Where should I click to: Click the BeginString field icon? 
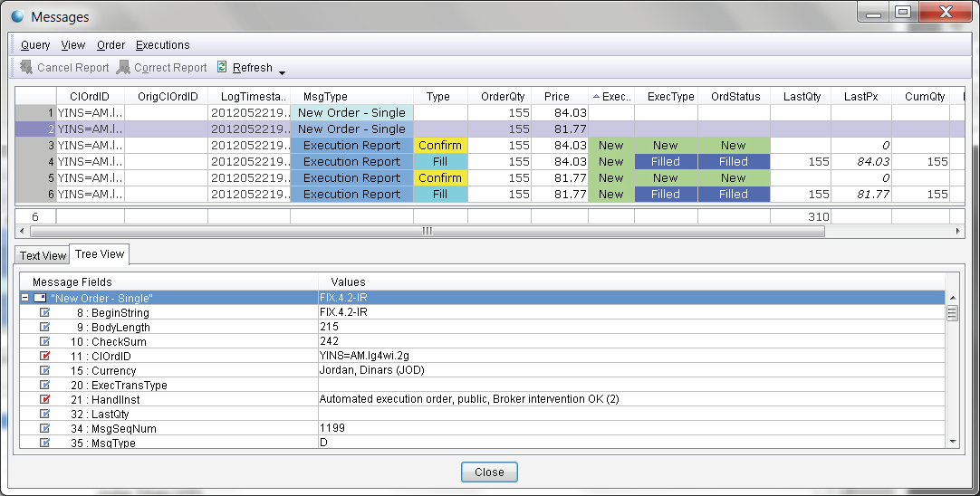(45, 312)
